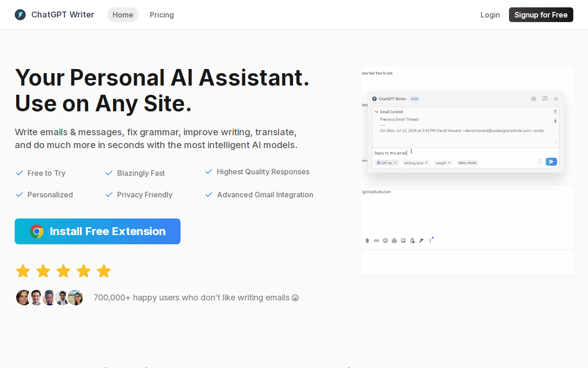This screenshot has height=368, width=588.
Task: Click the checkmark beside Blazingly Fast
Action: click(x=109, y=173)
